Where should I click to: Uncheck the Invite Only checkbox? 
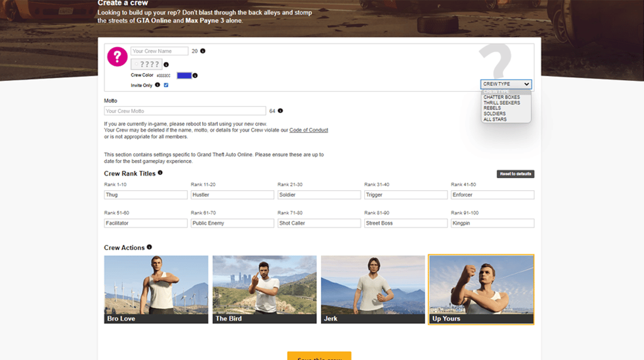[166, 85]
